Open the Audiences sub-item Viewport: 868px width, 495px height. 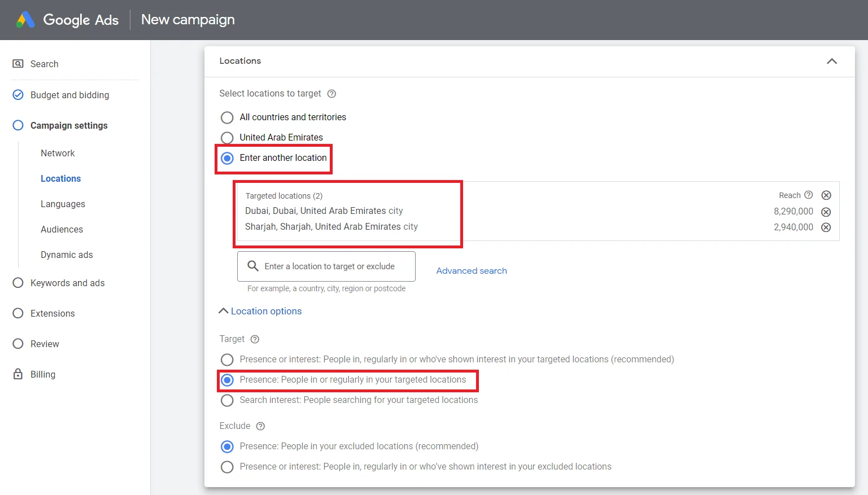coord(62,229)
